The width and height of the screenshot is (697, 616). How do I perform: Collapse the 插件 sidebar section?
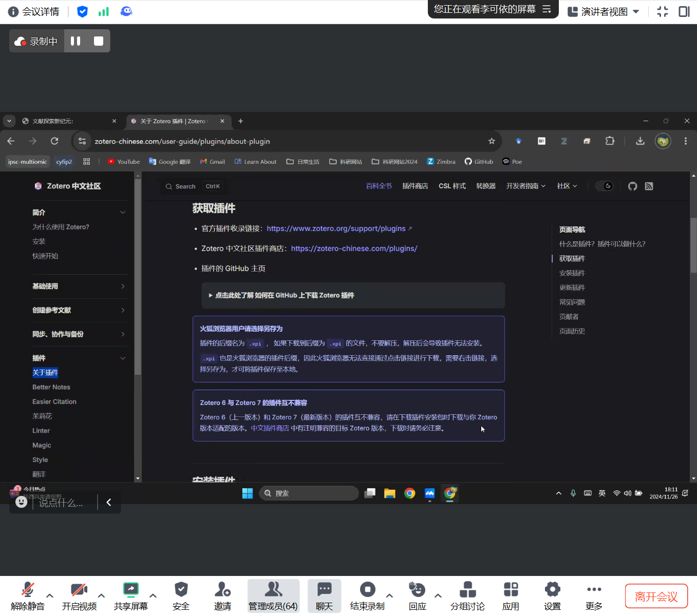point(80,358)
